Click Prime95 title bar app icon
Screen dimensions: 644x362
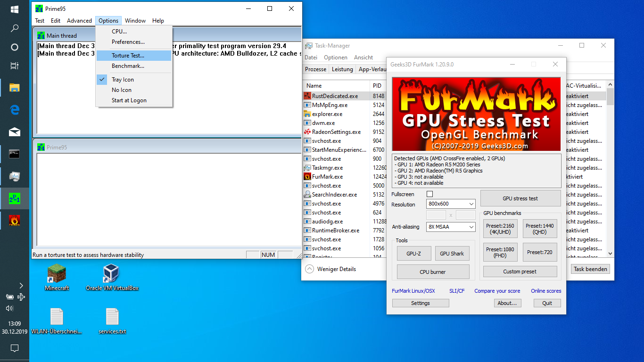click(39, 8)
